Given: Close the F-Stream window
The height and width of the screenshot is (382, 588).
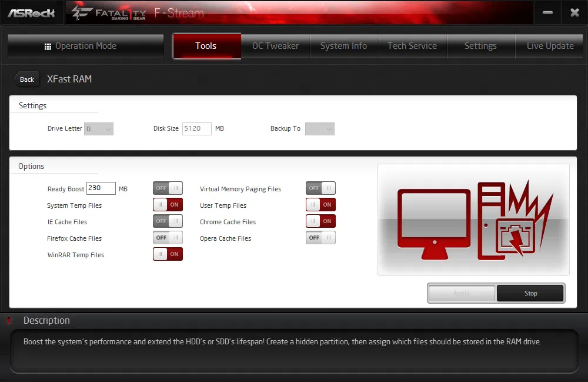Looking at the screenshot, I should click(x=574, y=13).
